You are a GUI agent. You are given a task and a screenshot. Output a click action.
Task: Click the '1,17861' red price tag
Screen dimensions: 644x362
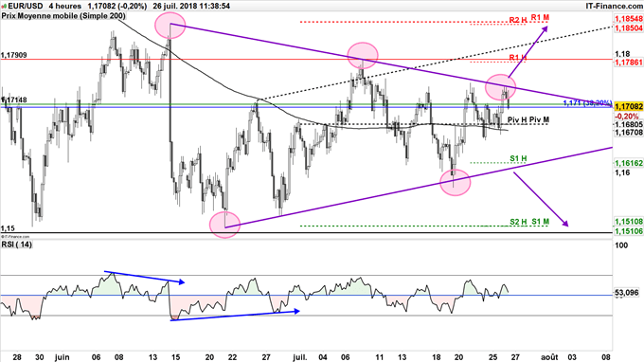coord(629,62)
